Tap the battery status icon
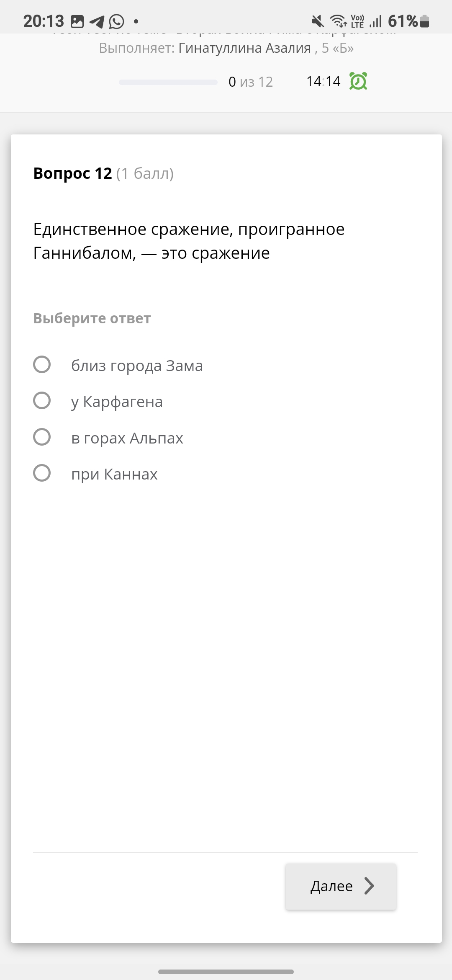Viewport: 452px width, 980px height. pos(424,21)
